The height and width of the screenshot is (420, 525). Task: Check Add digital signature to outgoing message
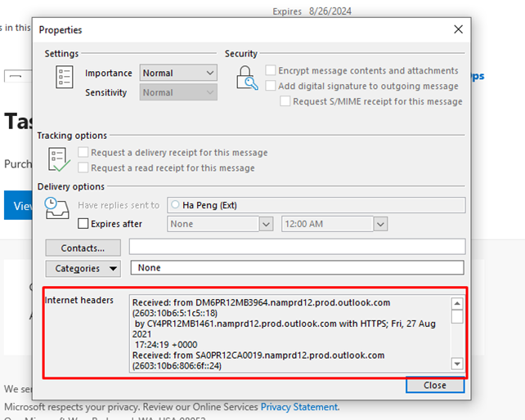tap(271, 86)
